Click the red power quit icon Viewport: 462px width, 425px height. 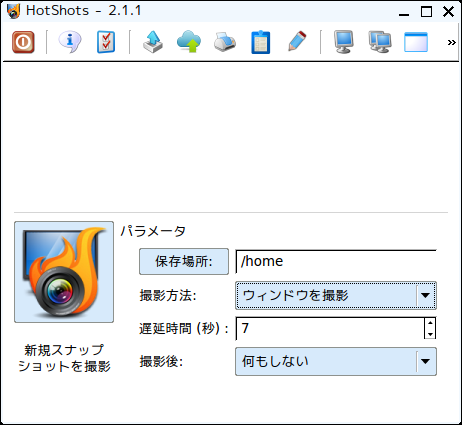(23, 42)
